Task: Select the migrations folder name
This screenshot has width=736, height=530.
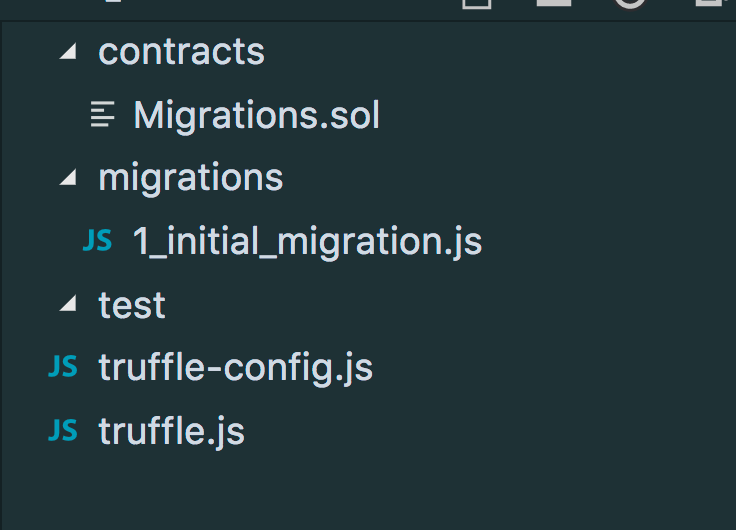Action: pyautogui.click(x=190, y=178)
